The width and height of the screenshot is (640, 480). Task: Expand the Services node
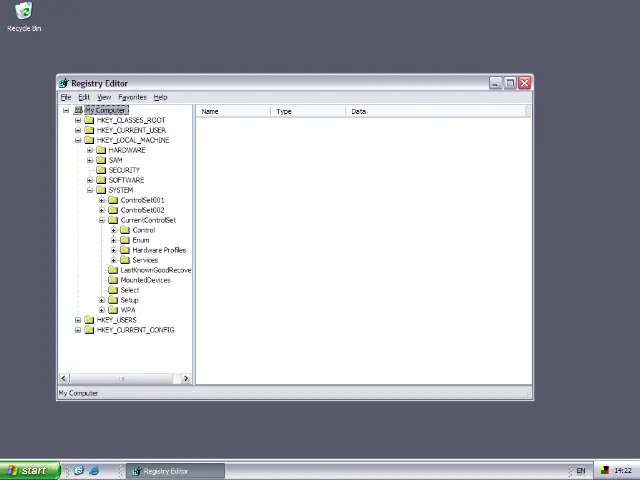pyautogui.click(x=114, y=260)
